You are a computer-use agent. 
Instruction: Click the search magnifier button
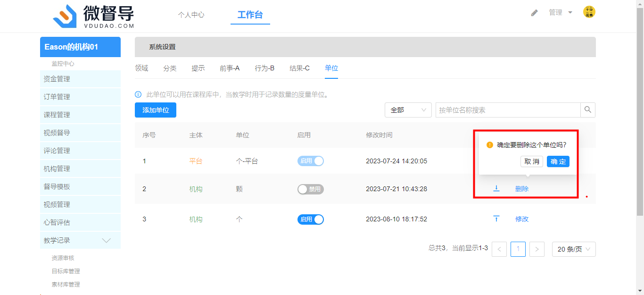(x=588, y=110)
